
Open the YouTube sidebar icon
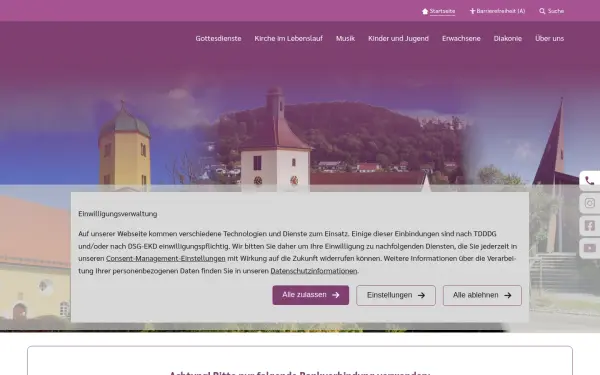(x=590, y=248)
